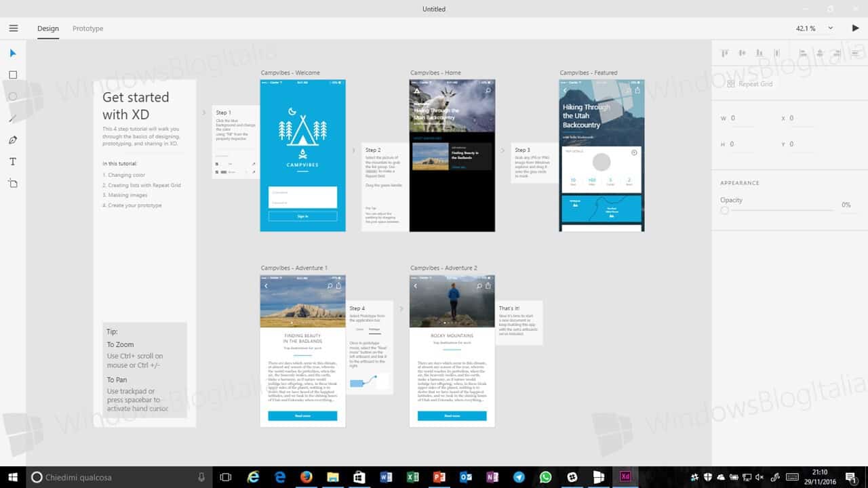The height and width of the screenshot is (488, 868).
Task: Click the Align Left icon
Action: [802, 53]
